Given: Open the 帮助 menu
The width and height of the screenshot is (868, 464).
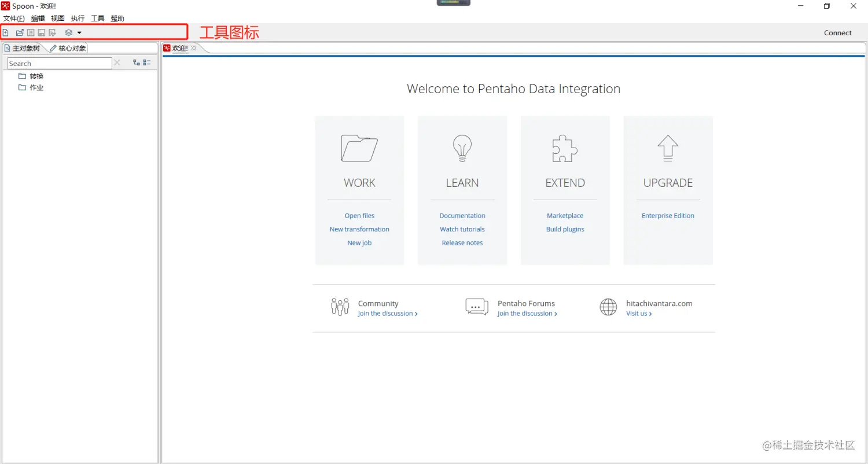Looking at the screenshot, I should (117, 19).
